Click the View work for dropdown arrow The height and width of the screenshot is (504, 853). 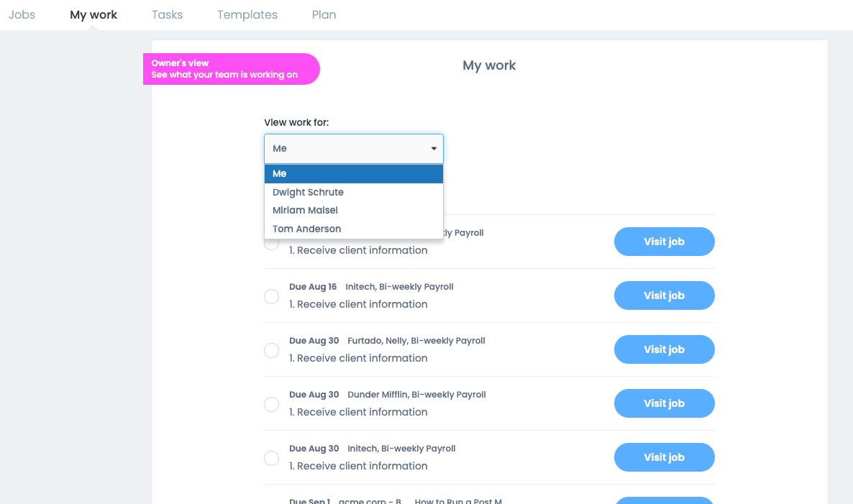pos(434,149)
